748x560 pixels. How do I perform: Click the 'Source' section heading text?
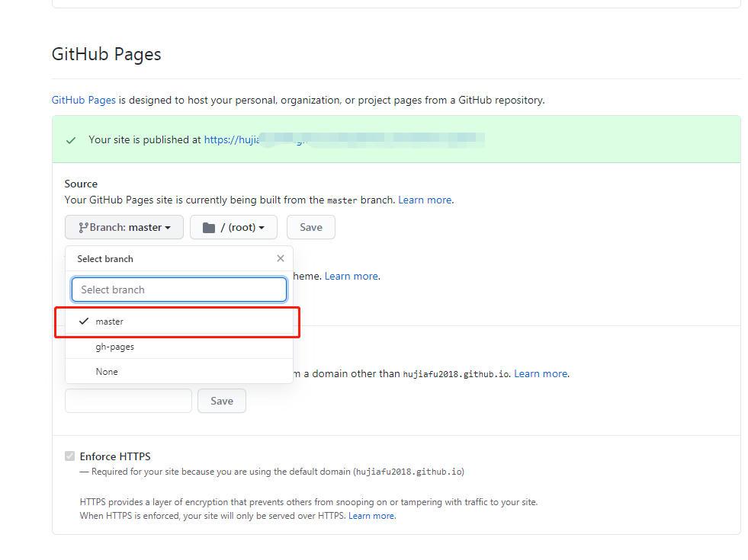(81, 184)
